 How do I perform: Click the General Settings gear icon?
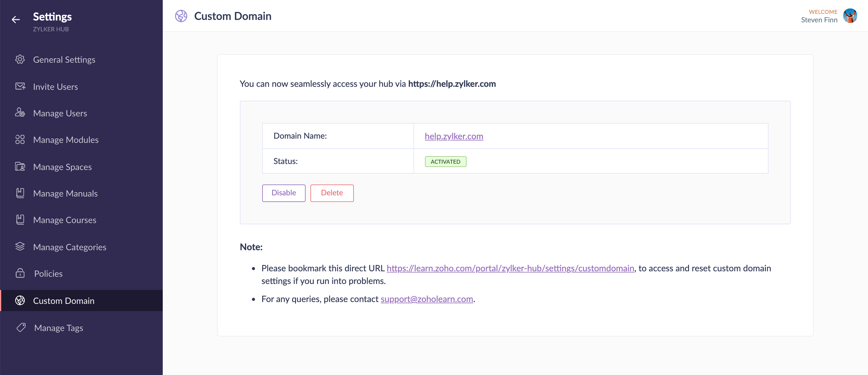pyautogui.click(x=20, y=60)
